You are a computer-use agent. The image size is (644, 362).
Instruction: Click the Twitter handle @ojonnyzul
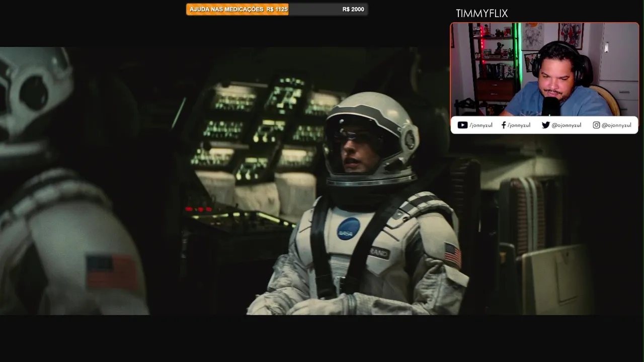(567, 125)
